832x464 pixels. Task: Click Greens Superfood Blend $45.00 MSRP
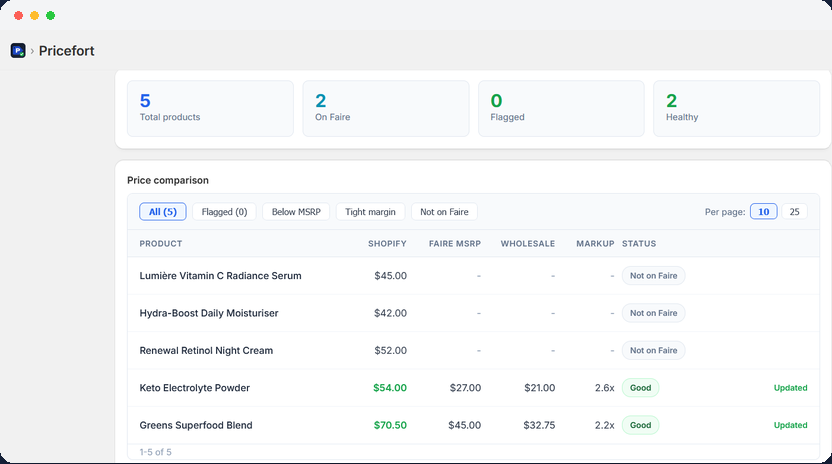(x=465, y=425)
